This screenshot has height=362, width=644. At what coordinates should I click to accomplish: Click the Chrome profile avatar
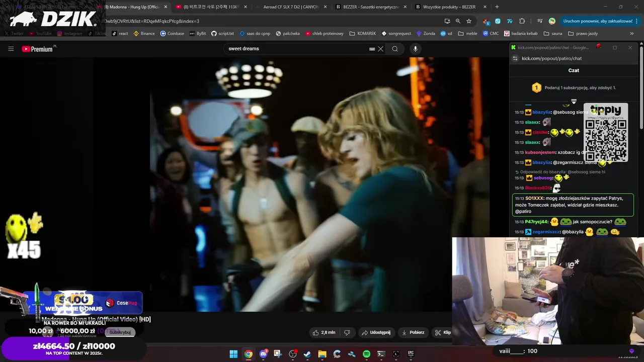coord(552,21)
